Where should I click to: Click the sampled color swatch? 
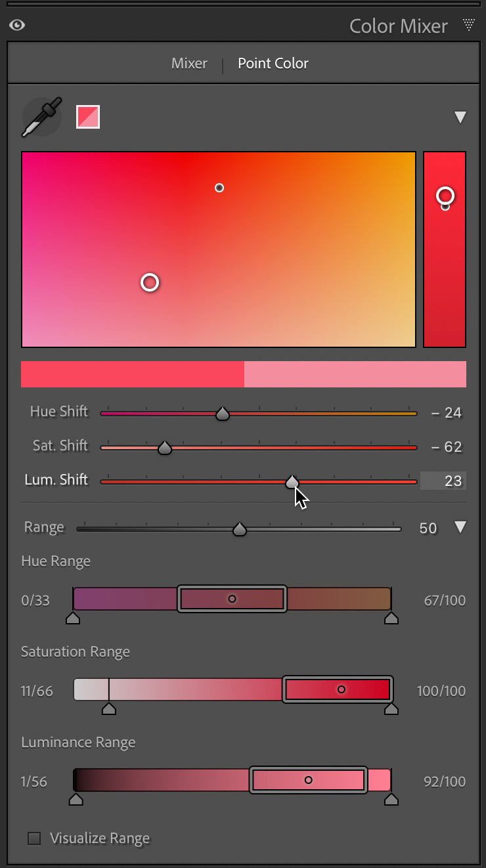tap(89, 116)
